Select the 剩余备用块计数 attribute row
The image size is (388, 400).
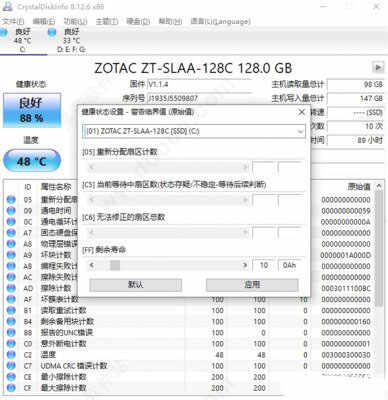(189, 321)
